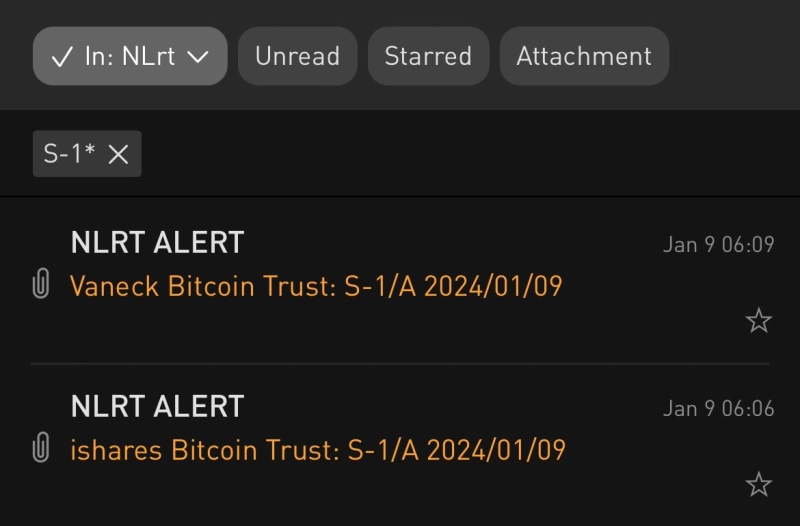
Task: Click the checkmark on the In: NLrt chip
Action: [62, 57]
